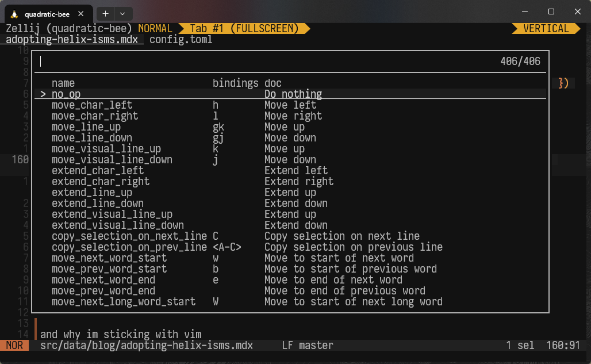The image size is (591, 364).
Task: Click the NOR mode status indicator
Action: pyautogui.click(x=14, y=345)
